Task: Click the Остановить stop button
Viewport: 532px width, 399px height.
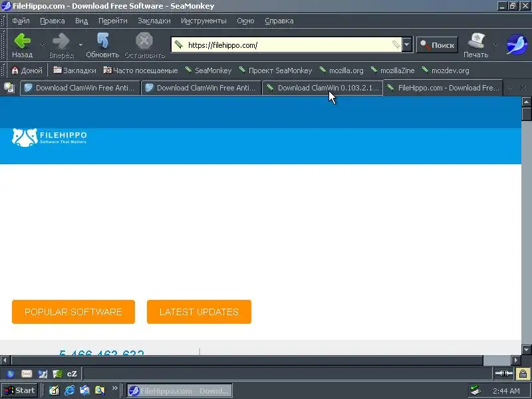Action: pyautogui.click(x=144, y=45)
